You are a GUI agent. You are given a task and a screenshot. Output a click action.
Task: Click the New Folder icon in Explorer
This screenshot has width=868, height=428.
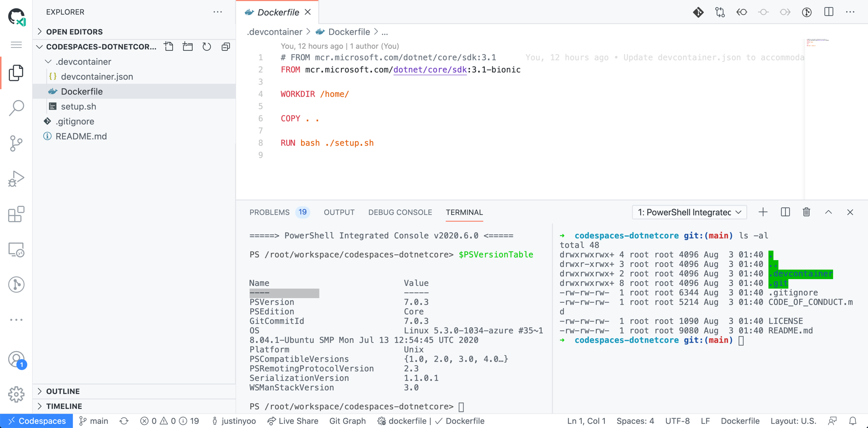pos(188,47)
